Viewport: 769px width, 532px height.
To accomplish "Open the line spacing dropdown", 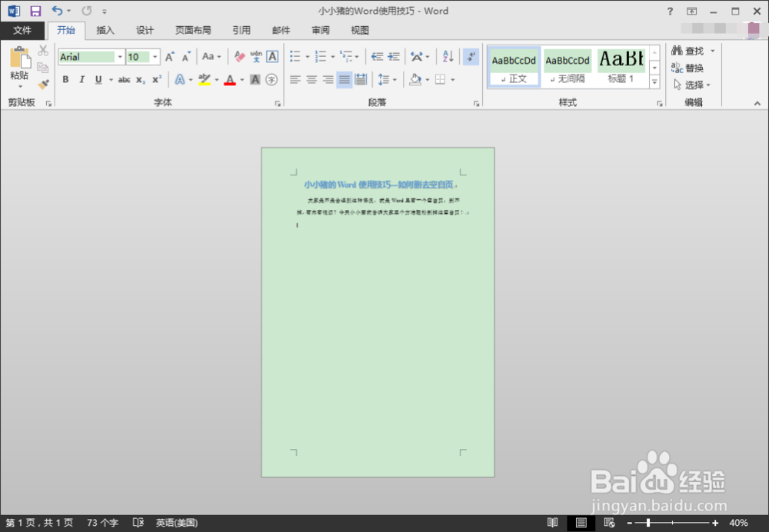I will (389, 79).
